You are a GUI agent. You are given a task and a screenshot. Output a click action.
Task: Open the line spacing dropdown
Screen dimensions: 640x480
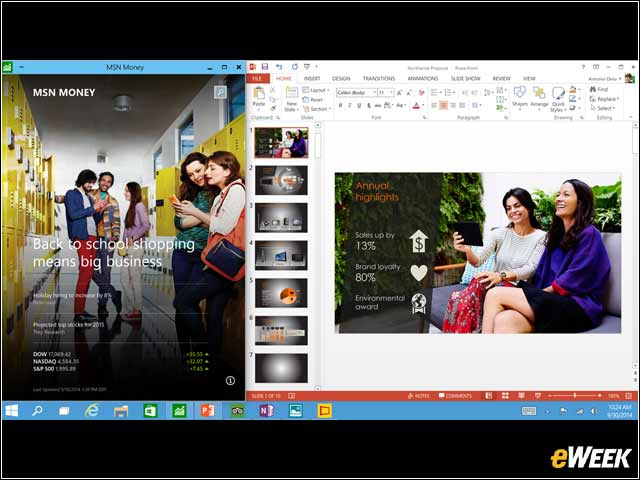pos(489,93)
